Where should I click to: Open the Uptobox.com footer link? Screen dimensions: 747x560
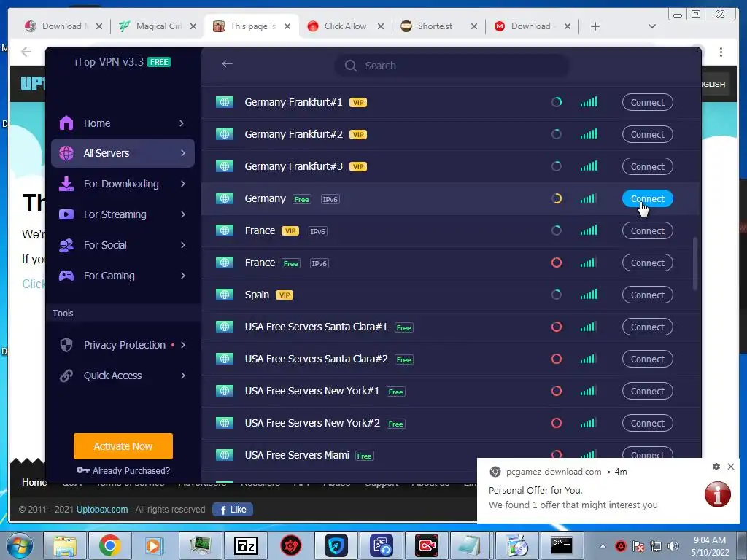(102, 510)
